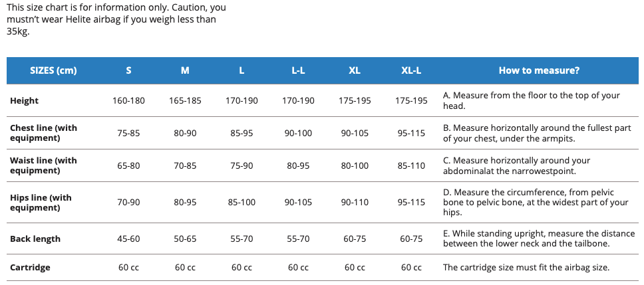Click the How to measure? header
644x285 pixels.
click(x=539, y=70)
